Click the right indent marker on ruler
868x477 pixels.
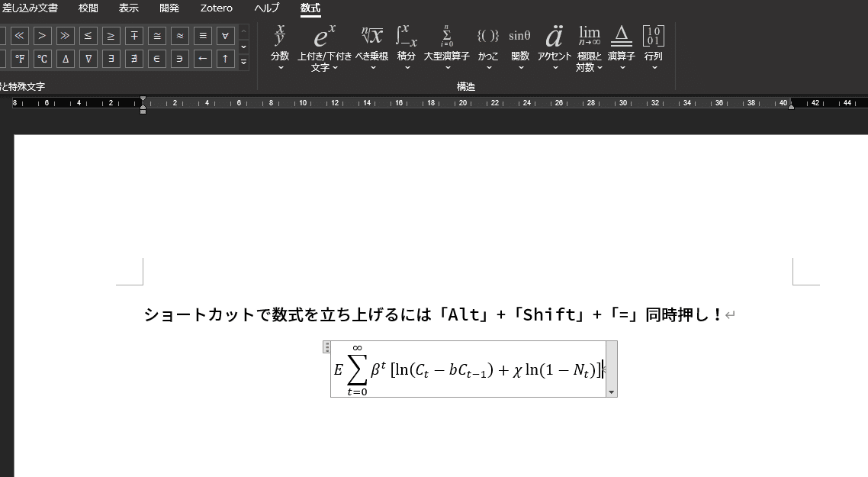[x=792, y=106]
